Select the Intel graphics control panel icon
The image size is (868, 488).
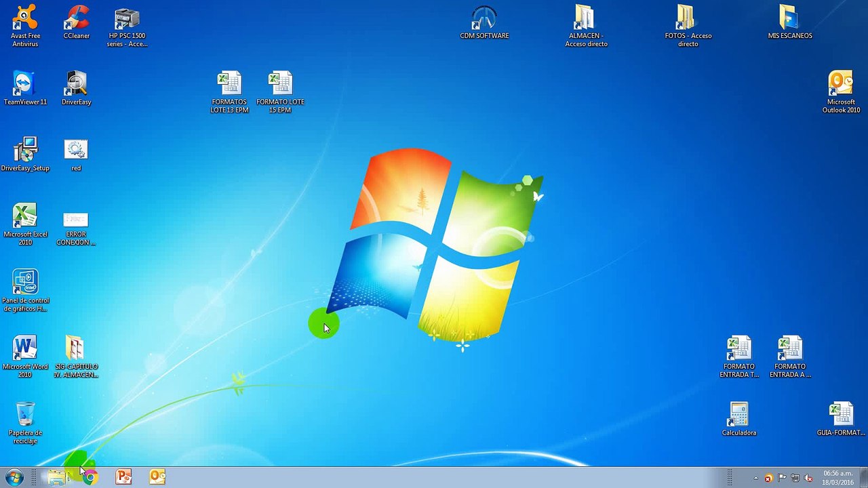[25, 291]
